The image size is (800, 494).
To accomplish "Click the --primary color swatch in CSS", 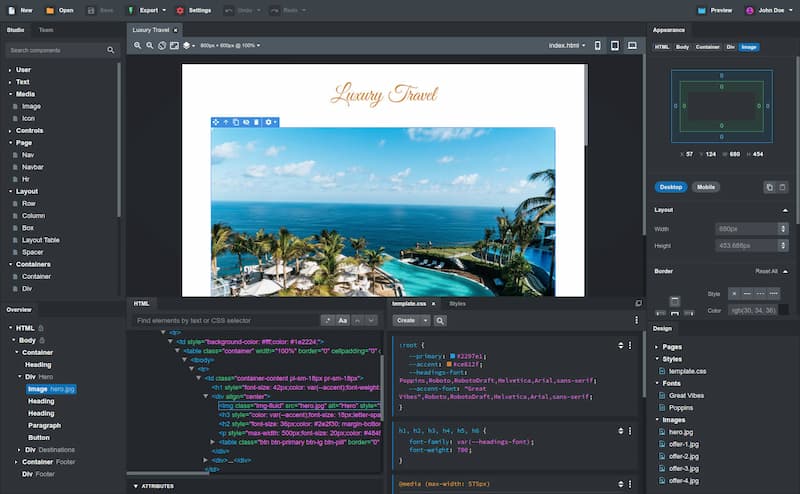I will (x=452, y=356).
